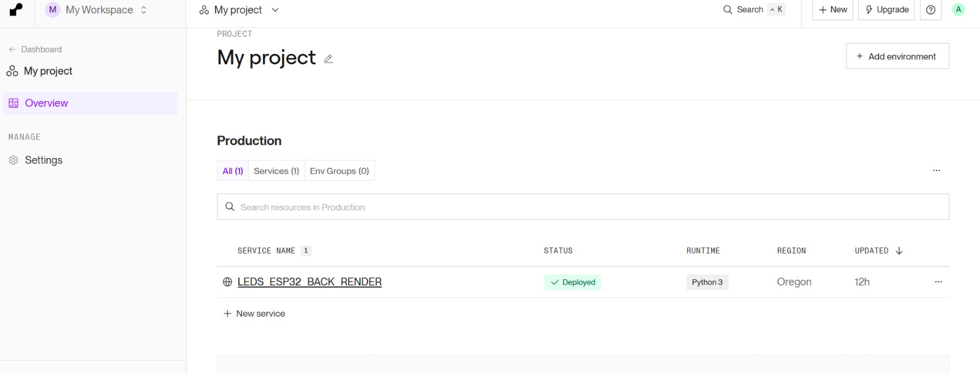Screen dimensions: 980x373
Task: Open the New dropdown button
Action: click(832, 10)
